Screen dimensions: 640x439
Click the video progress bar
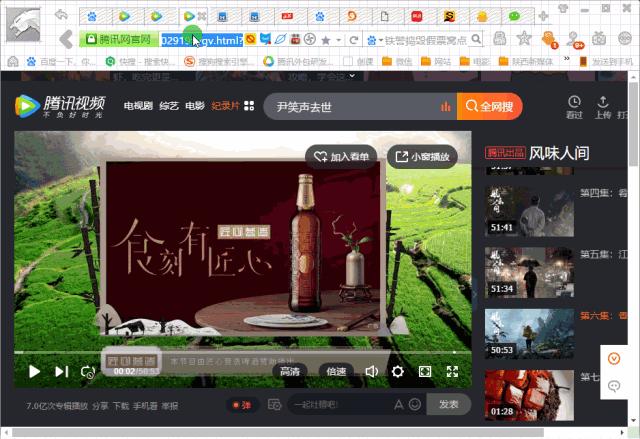[x=242, y=352]
